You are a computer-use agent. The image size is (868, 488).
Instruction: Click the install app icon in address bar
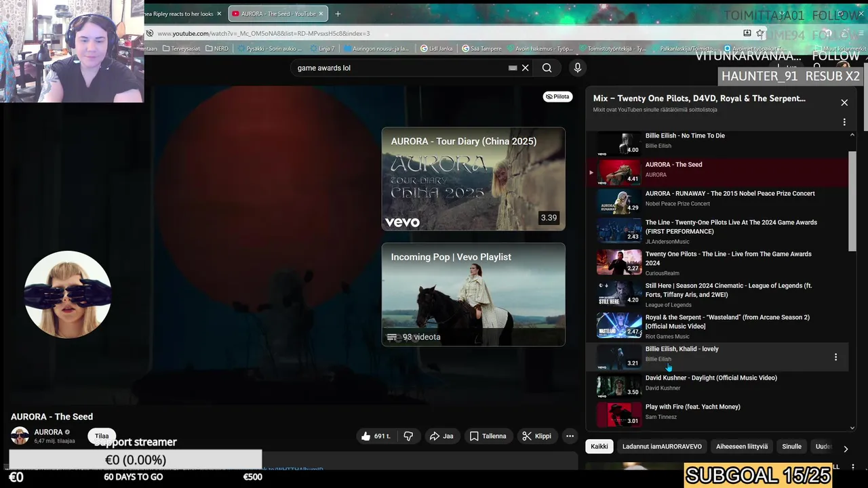pyautogui.click(x=747, y=33)
